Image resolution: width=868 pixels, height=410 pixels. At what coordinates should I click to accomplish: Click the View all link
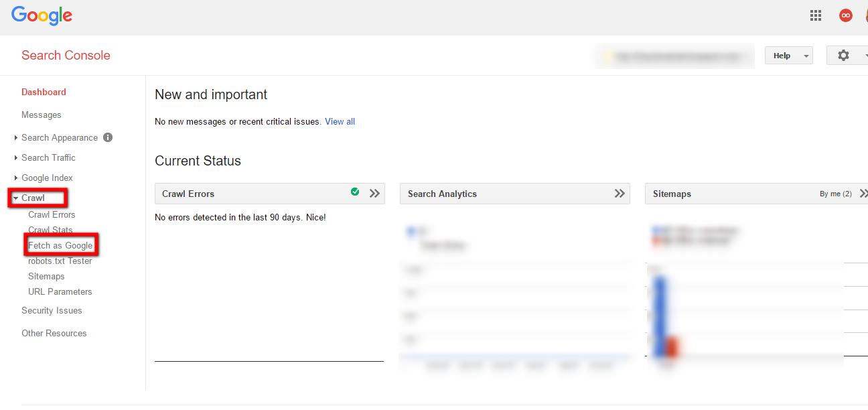(340, 121)
